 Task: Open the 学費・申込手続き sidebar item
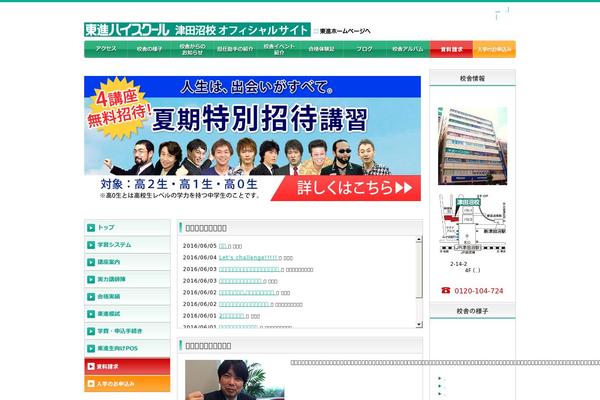(127, 331)
